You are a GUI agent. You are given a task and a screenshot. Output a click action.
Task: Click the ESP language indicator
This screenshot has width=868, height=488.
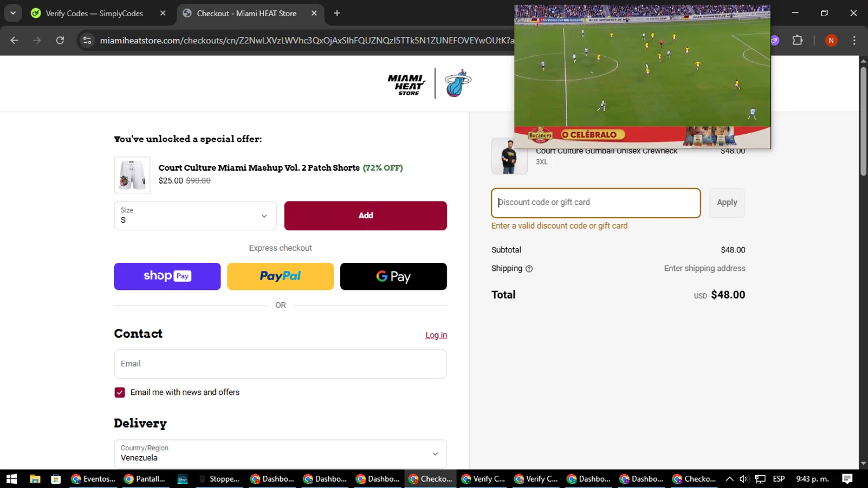pos(779,479)
